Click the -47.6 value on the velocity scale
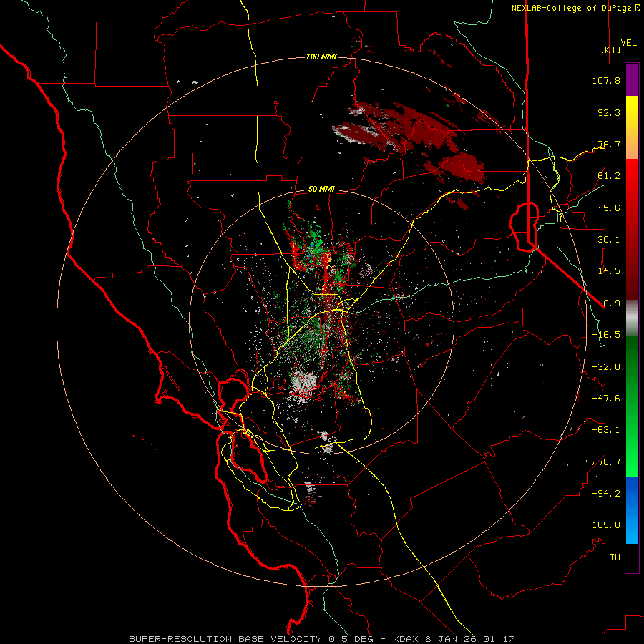Screen dimensions: 644x644 click(606, 399)
